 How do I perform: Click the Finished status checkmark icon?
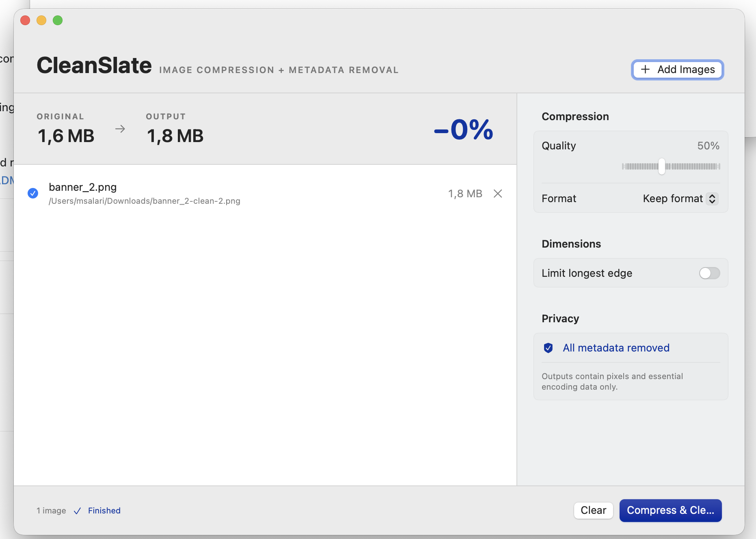click(77, 511)
